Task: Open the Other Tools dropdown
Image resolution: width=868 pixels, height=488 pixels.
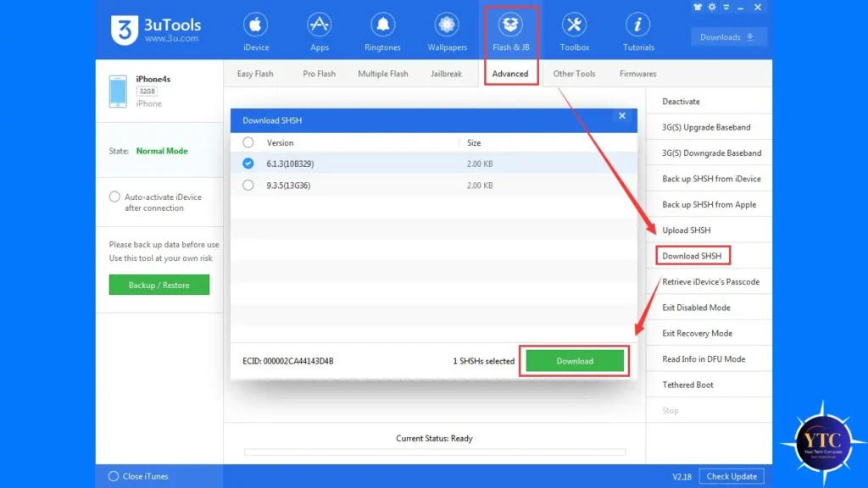Action: pos(574,74)
